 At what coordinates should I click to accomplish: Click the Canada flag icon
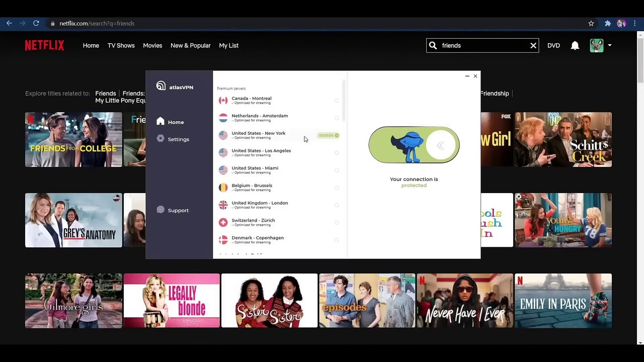click(x=223, y=100)
